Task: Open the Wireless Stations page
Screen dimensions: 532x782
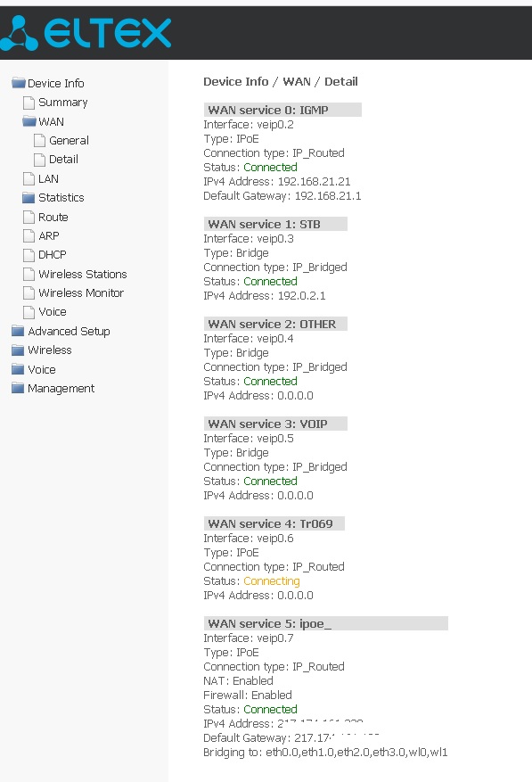Action: [82, 275]
